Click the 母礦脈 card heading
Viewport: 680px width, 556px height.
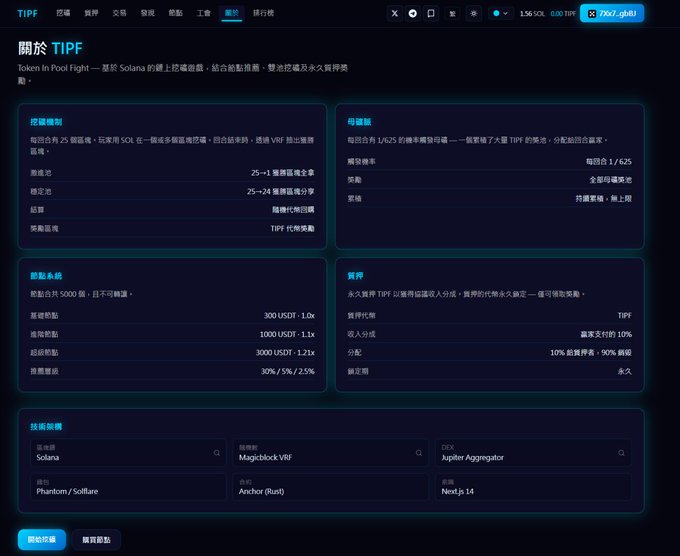pos(360,122)
